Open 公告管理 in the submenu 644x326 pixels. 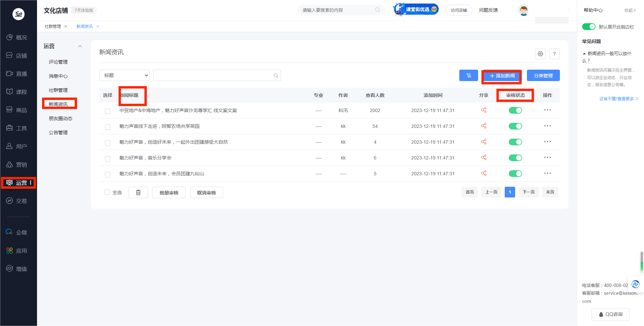(58, 133)
